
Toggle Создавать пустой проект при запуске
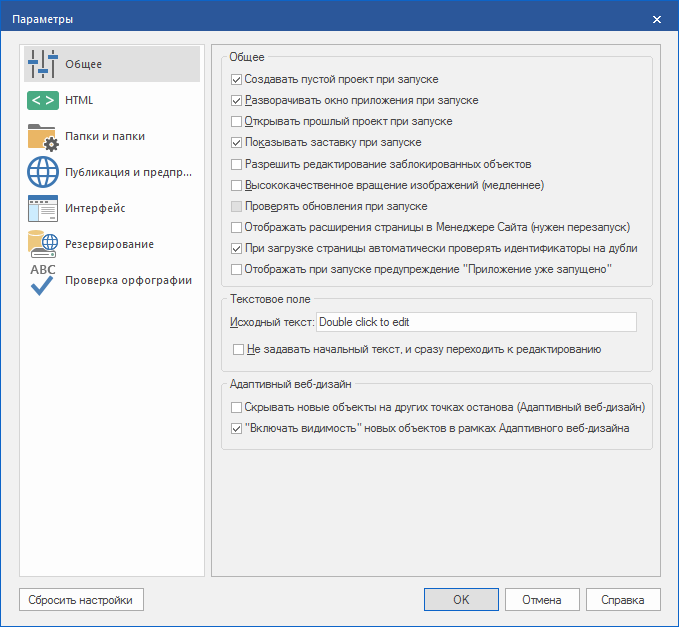pyautogui.click(x=237, y=79)
